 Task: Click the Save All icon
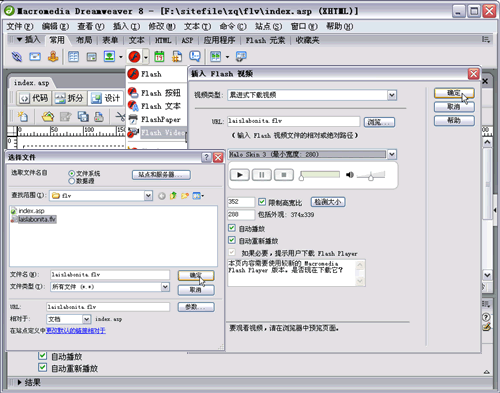point(83,117)
